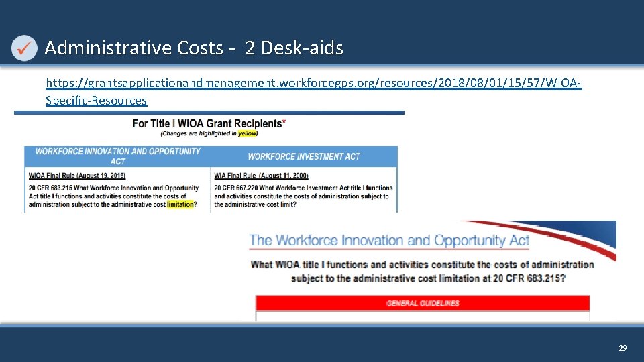Click the question 'What WIOA title I functions...'
The image size is (644, 362).
422,271
